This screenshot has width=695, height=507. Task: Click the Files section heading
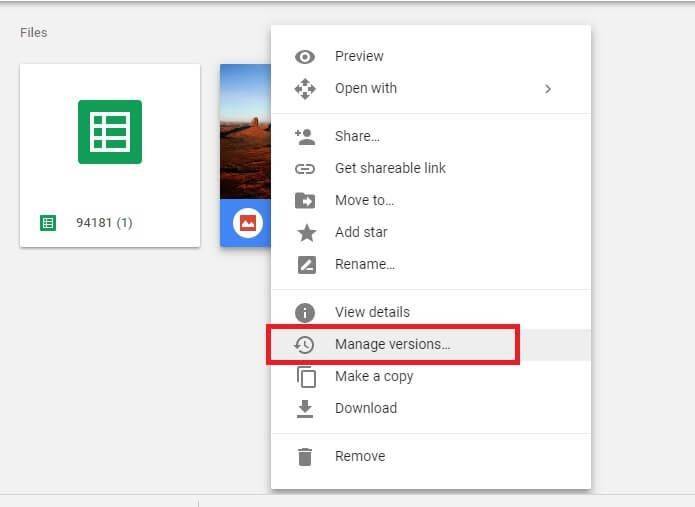[34, 33]
